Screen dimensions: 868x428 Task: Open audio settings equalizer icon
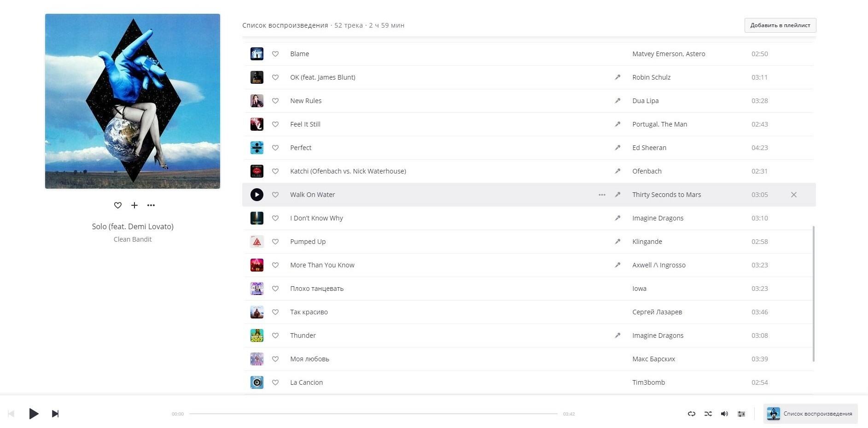click(741, 414)
